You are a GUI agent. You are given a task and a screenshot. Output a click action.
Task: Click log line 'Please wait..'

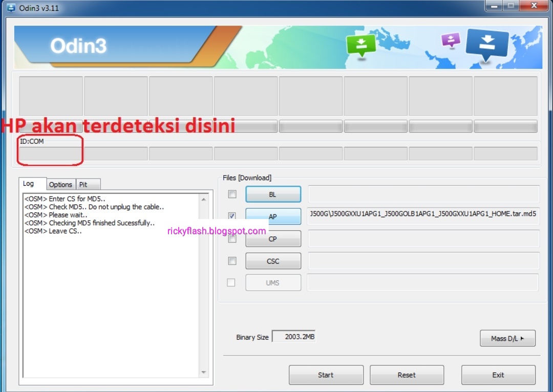point(55,215)
